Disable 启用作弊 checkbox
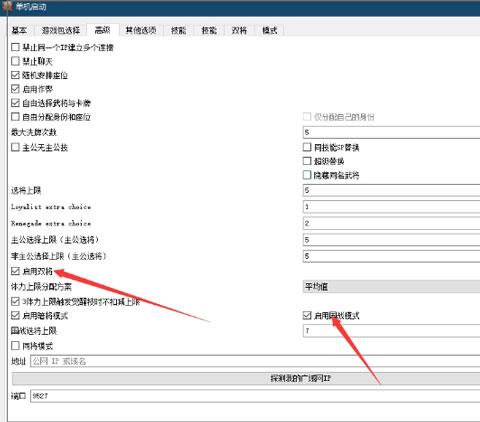The height and width of the screenshot is (422, 480). tap(15, 89)
